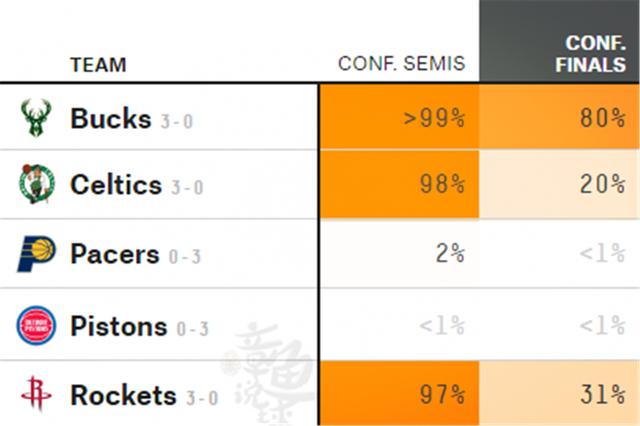The image size is (640, 426).
Task: Click the Milwaukee Bucks deer logo
Action: click(x=36, y=118)
